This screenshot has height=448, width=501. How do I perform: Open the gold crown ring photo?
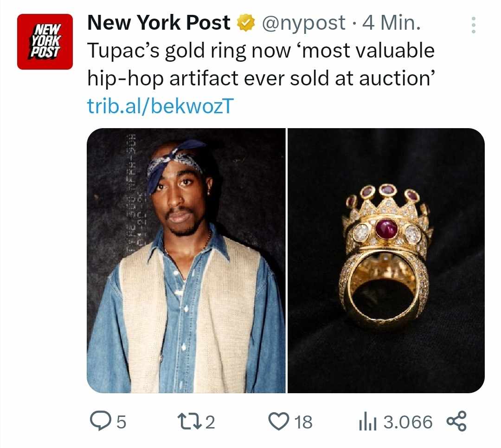coord(386,260)
